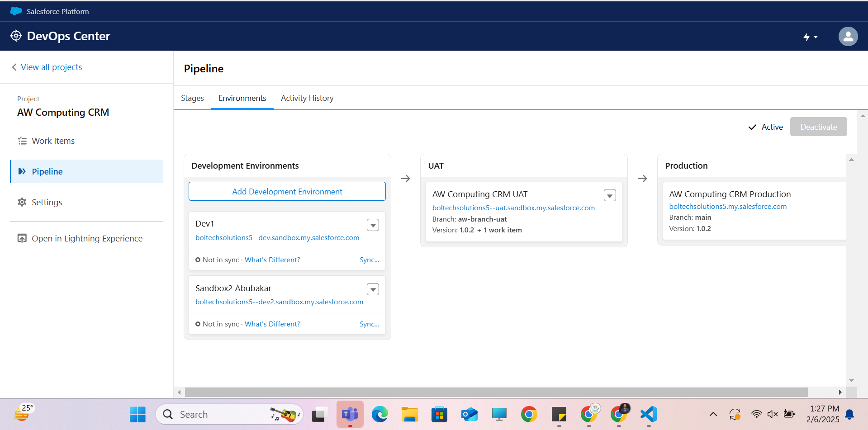Launch Microsoft Edge from taskbar
The image size is (868, 430).
pyautogui.click(x=379, y=414)
